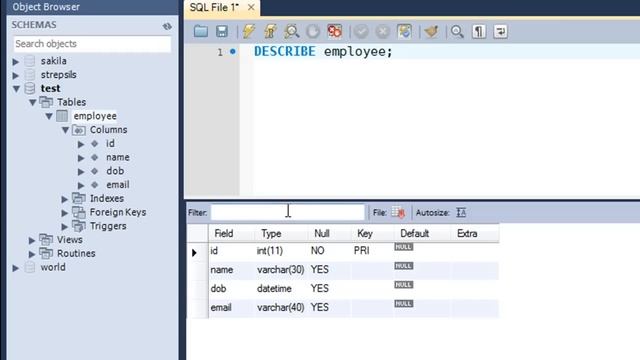Save the script using floppy disk icon

coord(222,31)
